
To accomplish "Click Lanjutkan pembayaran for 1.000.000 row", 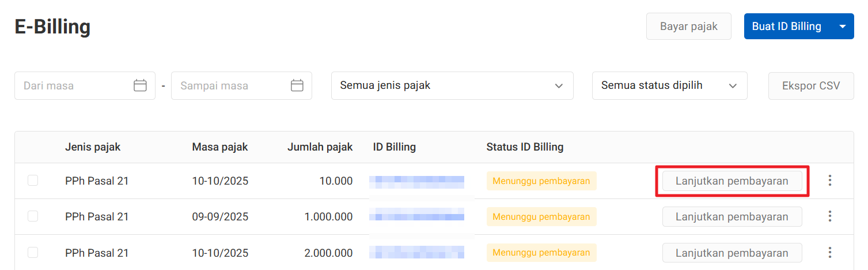I will click(x=731, y=216).
